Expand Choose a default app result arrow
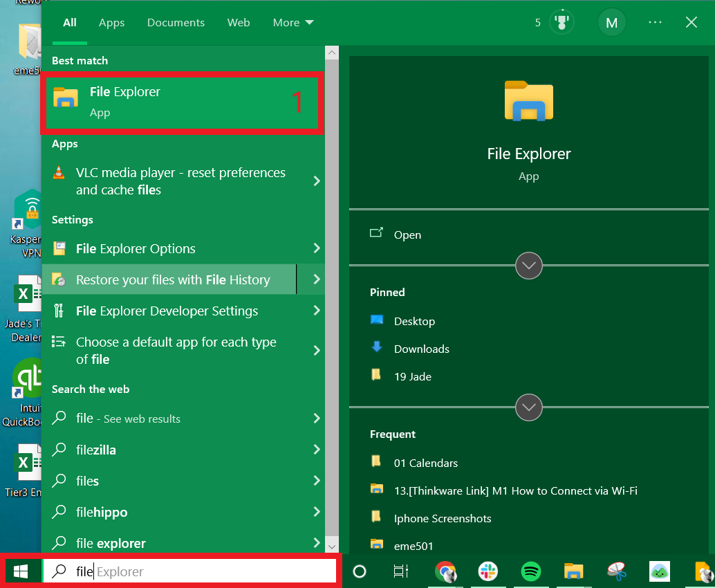 [317, 350]
